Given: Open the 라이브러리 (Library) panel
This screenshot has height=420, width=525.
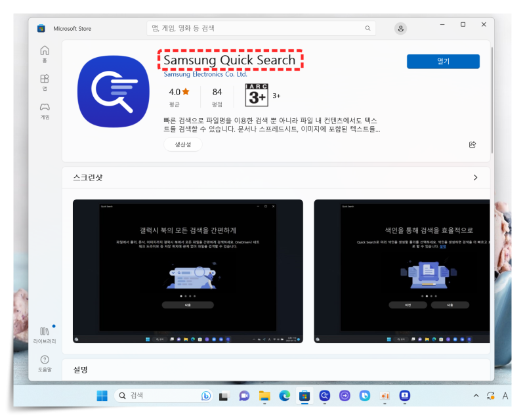Looking at the screenshot, I should (x=45, y=330).
